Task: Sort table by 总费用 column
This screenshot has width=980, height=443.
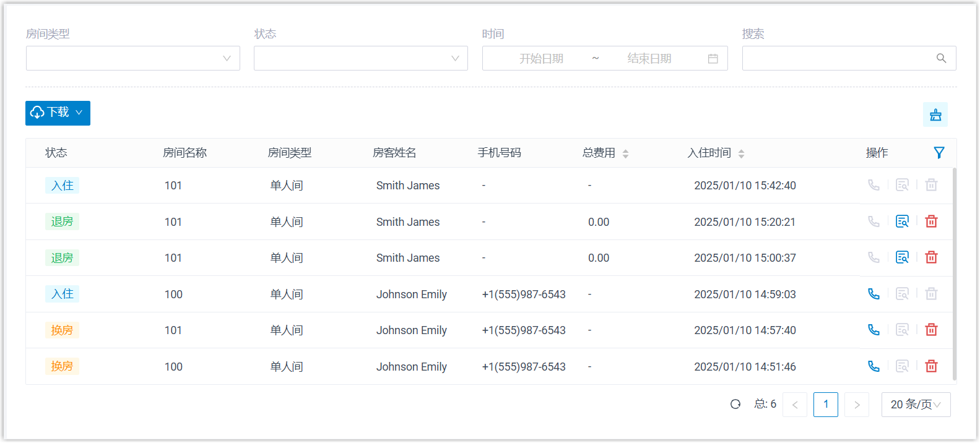Action: [x=625, y=153]
